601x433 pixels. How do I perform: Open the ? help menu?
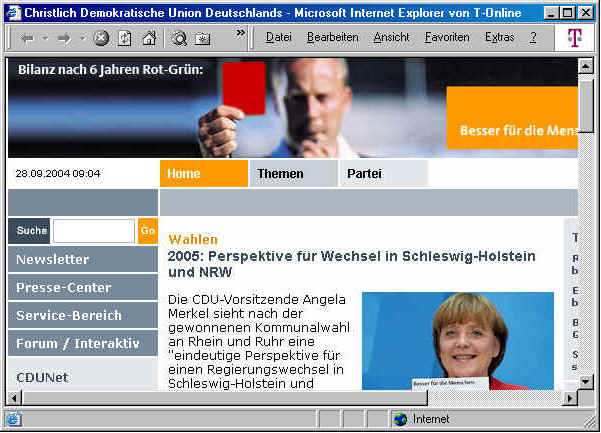click(x=533, y=37)
